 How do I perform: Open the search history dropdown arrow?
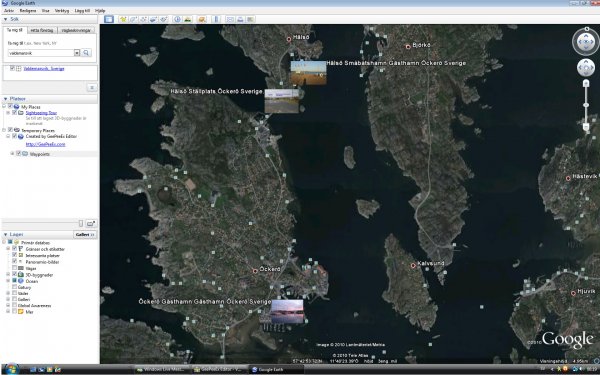point(77,53)
